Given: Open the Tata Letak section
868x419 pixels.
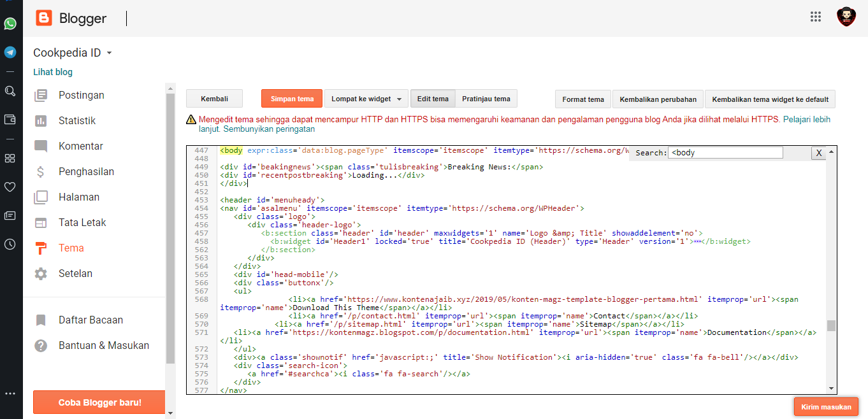Looking at the screenshot, I should 82,223.
